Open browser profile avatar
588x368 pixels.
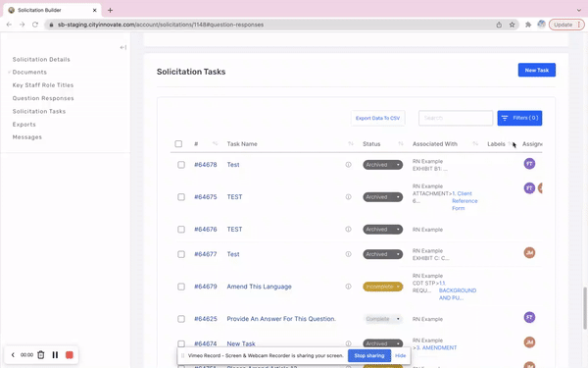coord(541,25)
